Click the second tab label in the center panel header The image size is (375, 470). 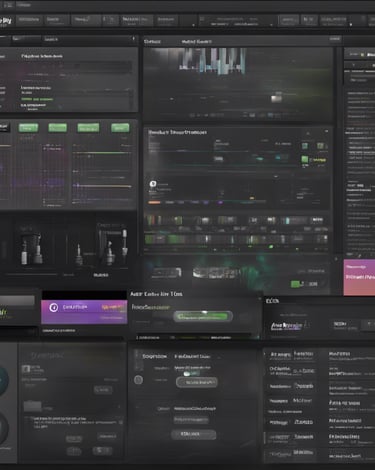coord(196,42)
